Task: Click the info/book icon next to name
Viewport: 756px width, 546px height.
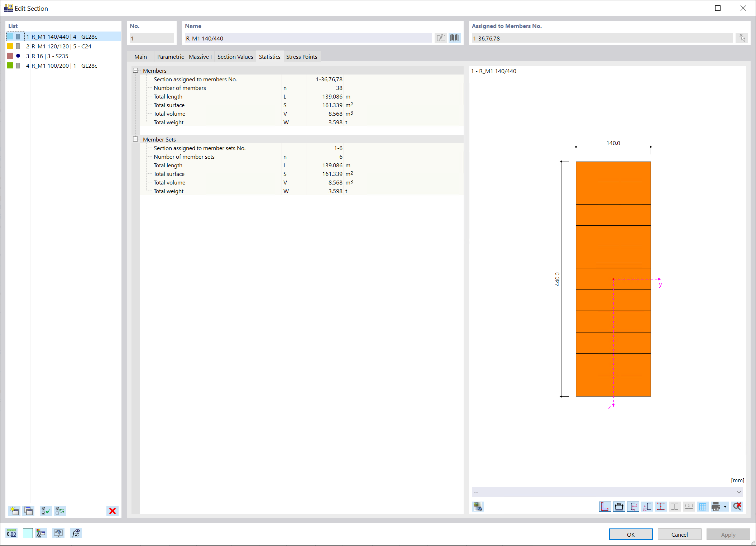Action: [x=455, y=38]
